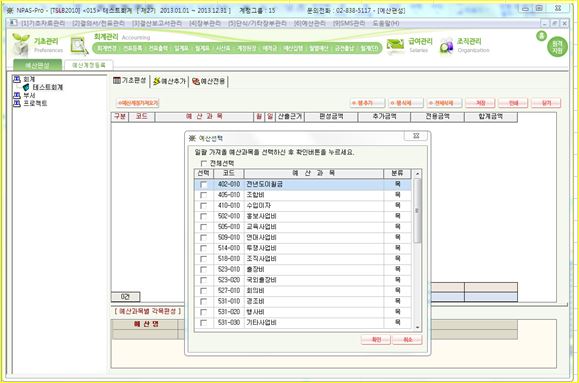
Task: Check the box for 502-010 홍보사업비
Action: point(203,216)
